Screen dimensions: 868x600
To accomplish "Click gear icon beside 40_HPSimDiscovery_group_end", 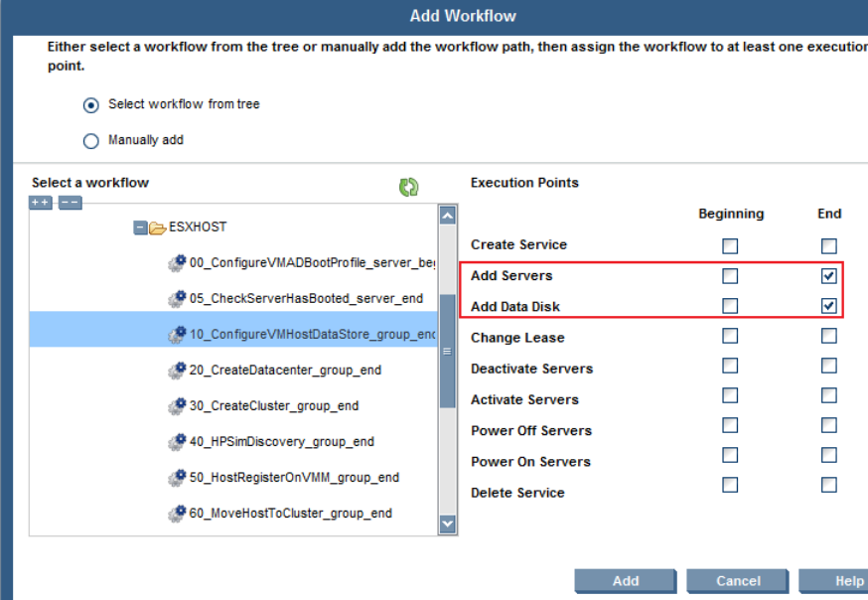I will (177, 442).
